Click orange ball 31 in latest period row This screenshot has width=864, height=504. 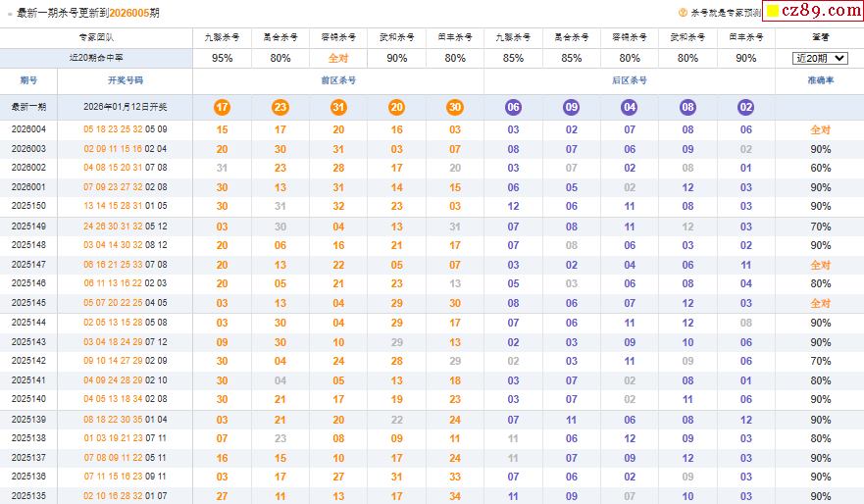338,108
